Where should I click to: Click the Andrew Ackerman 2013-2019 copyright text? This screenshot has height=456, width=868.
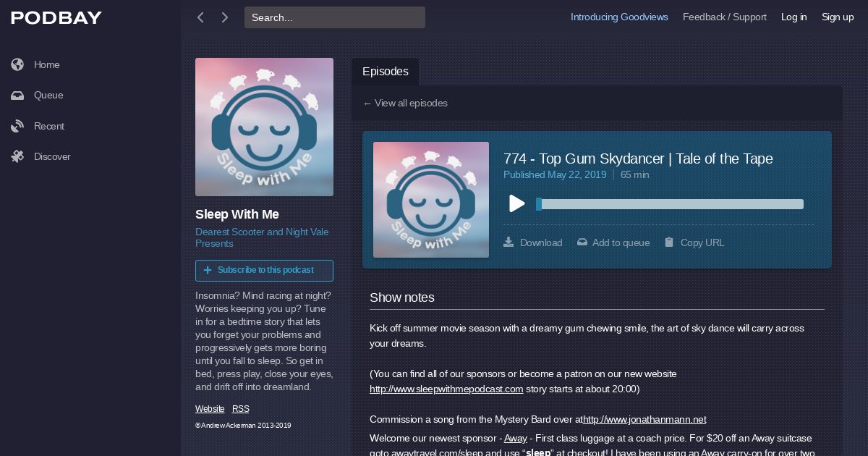pyautogui.click(x=243, y=426)
